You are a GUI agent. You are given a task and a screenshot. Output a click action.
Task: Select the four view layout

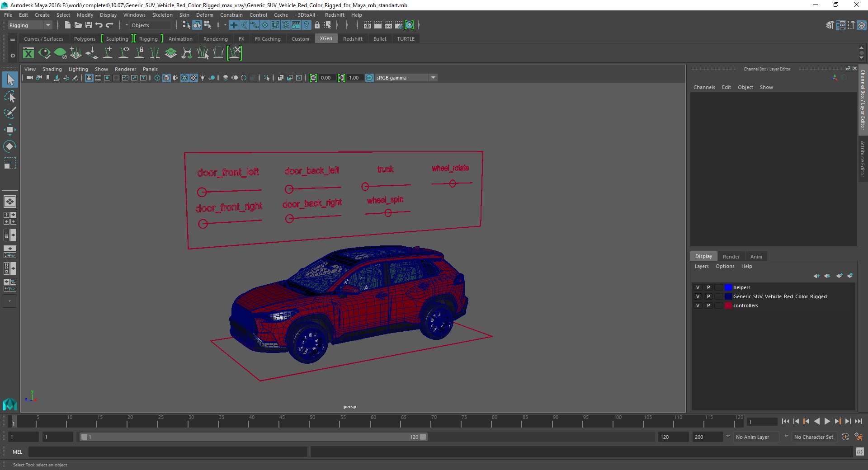pos(9,218)
